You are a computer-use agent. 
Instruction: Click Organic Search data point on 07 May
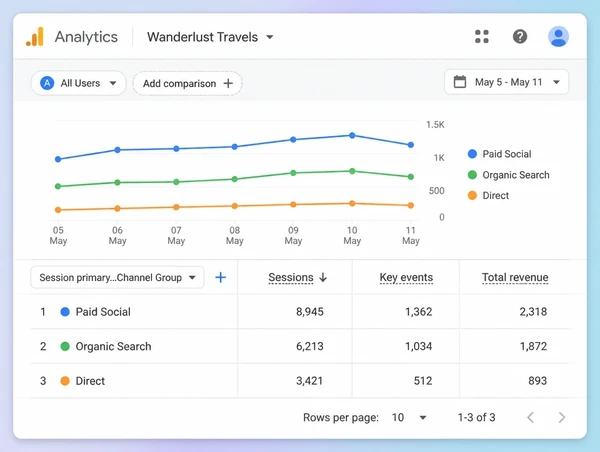click(176, 182)
